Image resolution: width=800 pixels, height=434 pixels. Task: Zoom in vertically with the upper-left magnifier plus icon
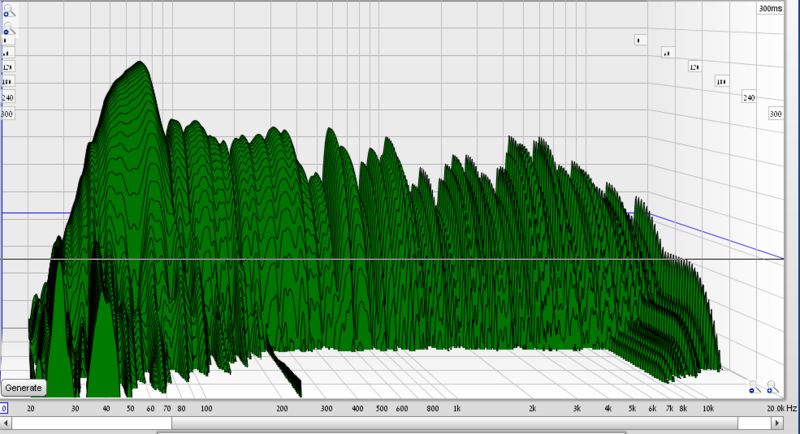pyautogui.click(x=9, y=11)
